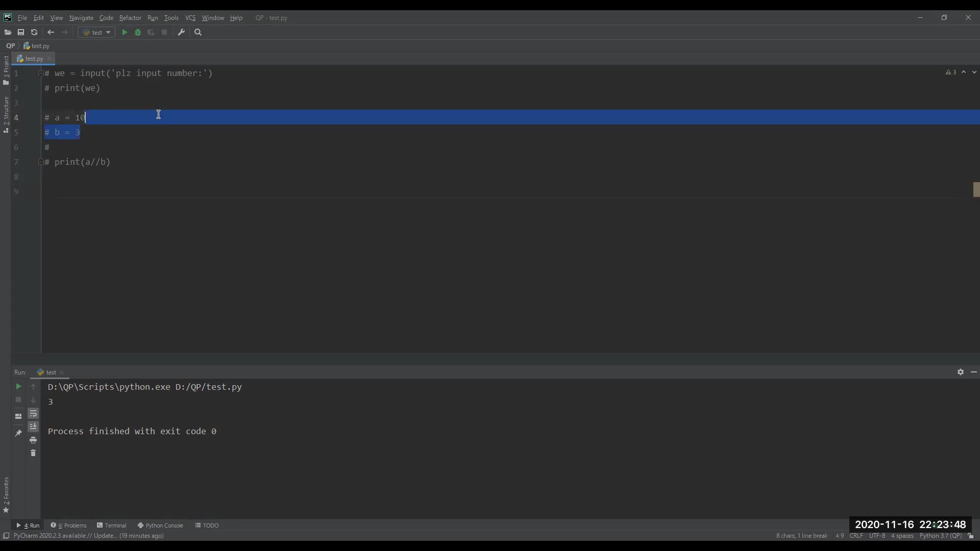Switch to the Terminal tool tab

[x=112, y=525]
